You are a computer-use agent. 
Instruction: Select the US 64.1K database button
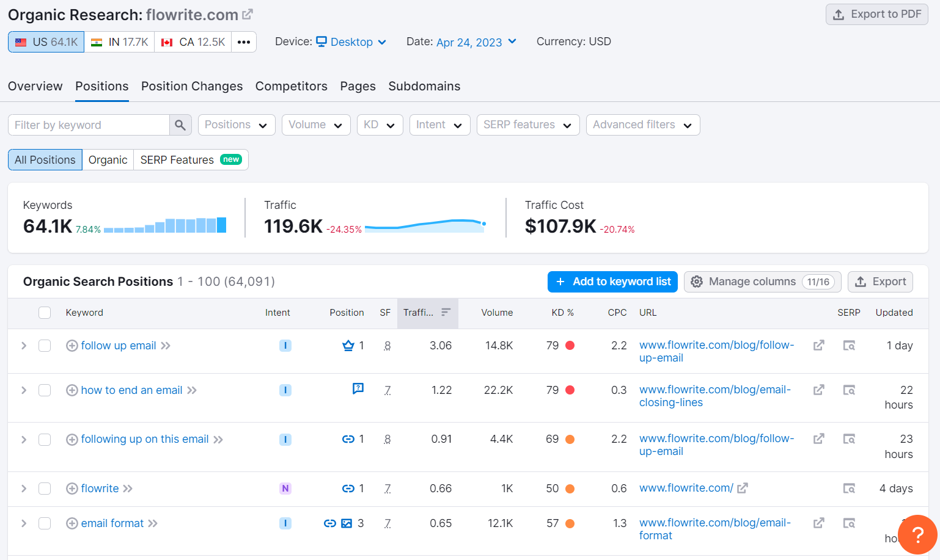point(46,42)
